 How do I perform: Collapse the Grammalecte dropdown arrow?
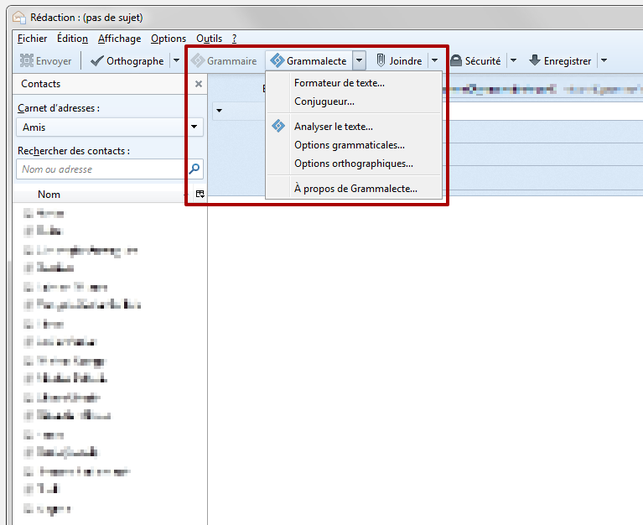coord(359,61)
